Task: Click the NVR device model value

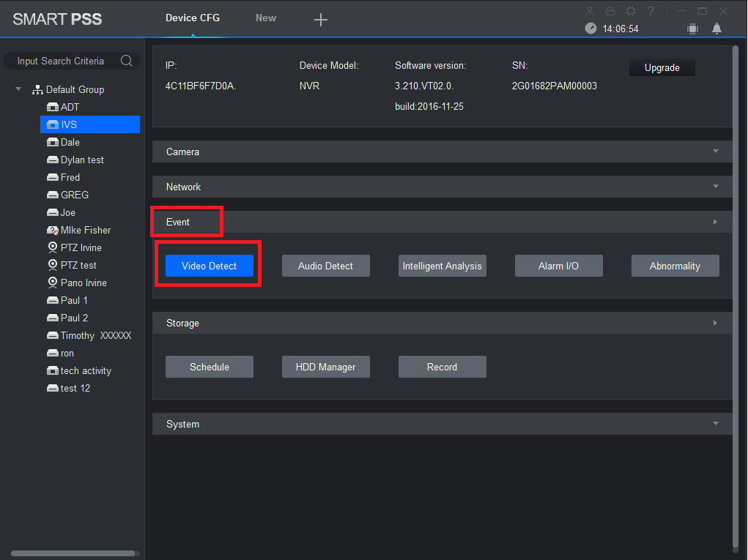Action: click(x=310, y=86)
